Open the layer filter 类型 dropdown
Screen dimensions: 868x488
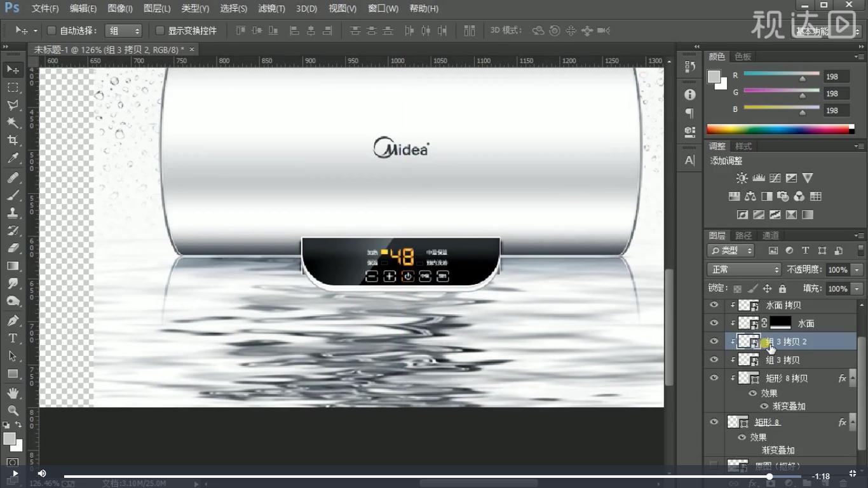(730, 250)
